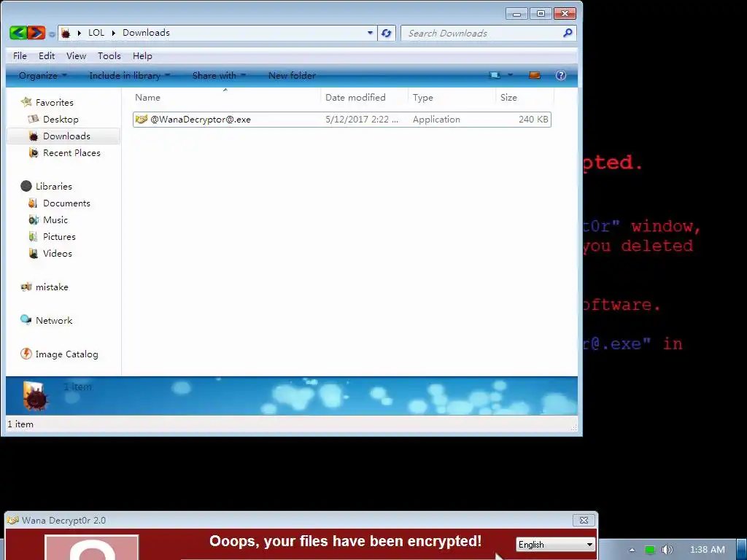Screen dimensions: 747x560
Task: Sort by Date modified column
Action: [364, 97]
